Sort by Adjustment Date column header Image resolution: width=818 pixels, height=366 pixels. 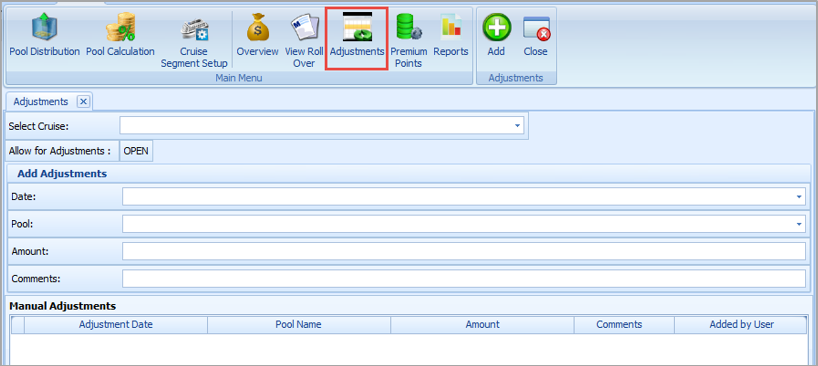(116, 324)
